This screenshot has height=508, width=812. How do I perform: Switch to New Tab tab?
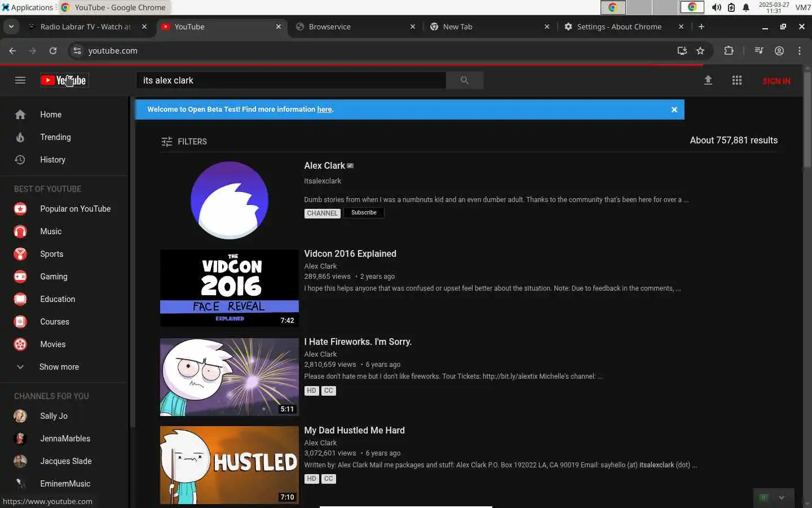click(489, 27)
